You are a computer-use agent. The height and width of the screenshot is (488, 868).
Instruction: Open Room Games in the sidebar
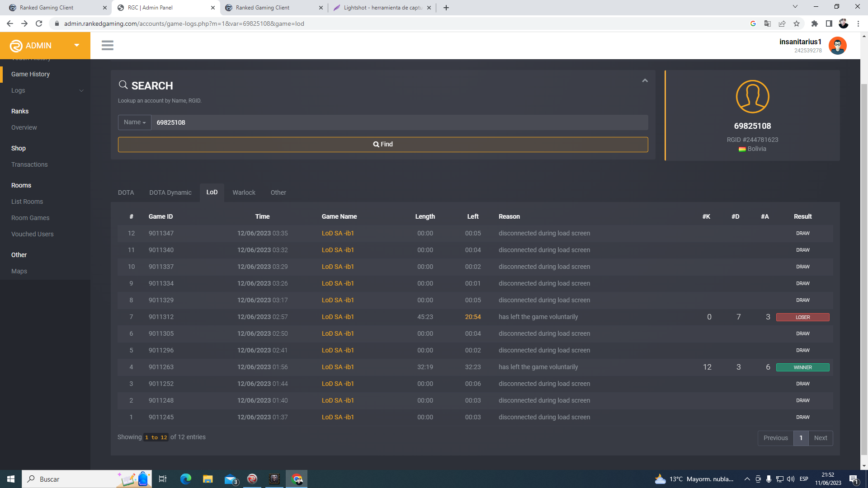pos(30,218)
